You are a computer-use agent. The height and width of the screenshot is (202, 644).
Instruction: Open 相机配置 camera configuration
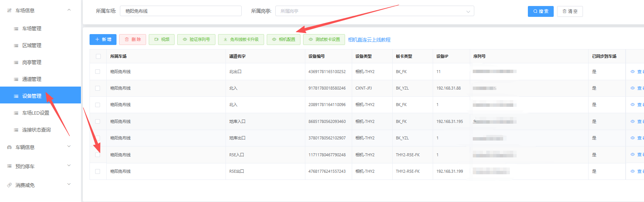click(x=284, y=39)
